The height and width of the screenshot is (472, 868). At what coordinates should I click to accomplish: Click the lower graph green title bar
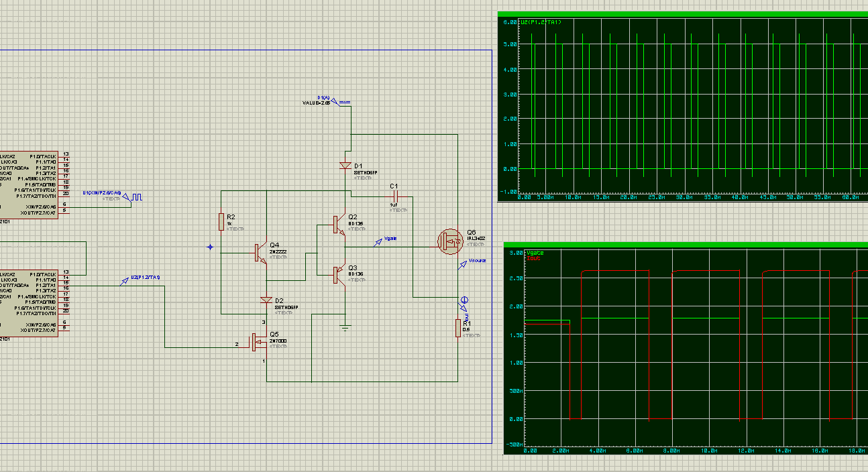pyautogui.click(x=686, y=245)
